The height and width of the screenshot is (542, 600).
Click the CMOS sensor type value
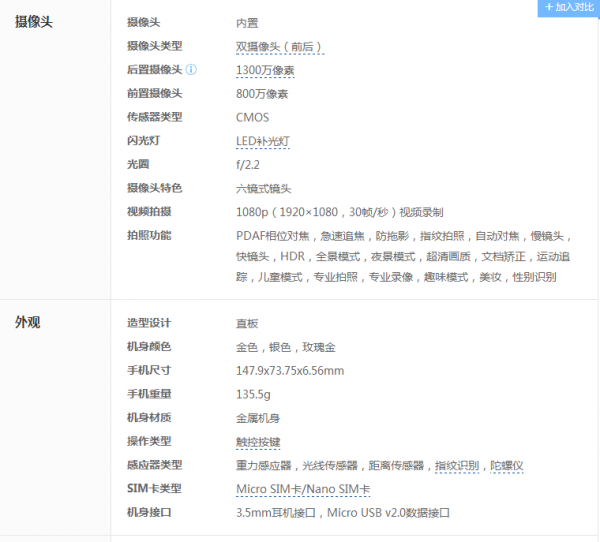point(252,118)
